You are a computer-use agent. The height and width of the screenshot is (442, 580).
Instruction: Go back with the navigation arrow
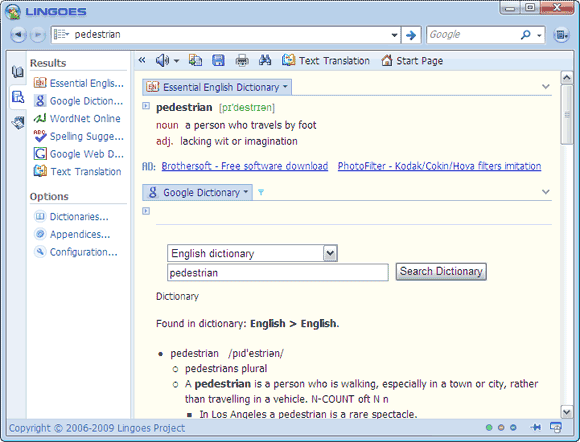pyautogui.click(x=18, y=35)
